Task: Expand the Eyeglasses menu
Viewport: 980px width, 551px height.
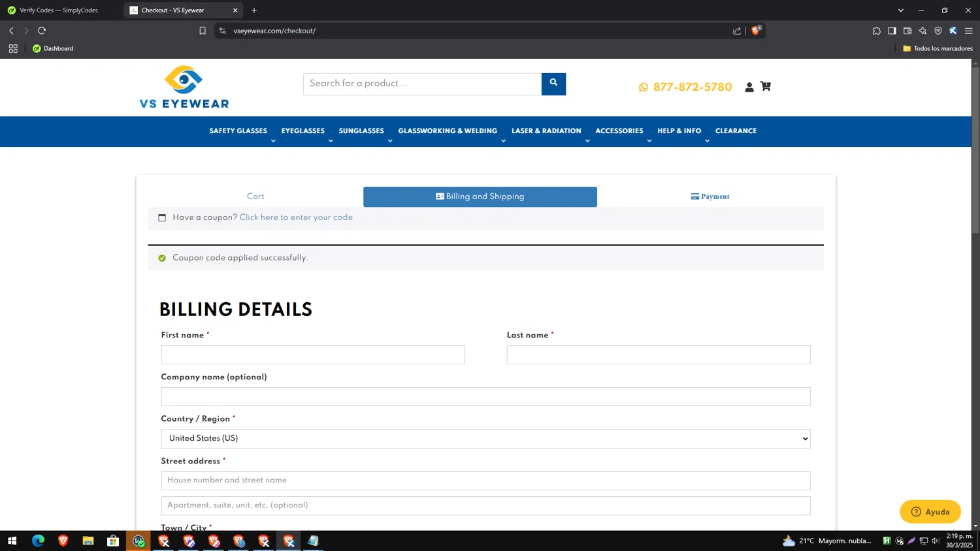Action: pyautogui.click(x=302, y=131)
